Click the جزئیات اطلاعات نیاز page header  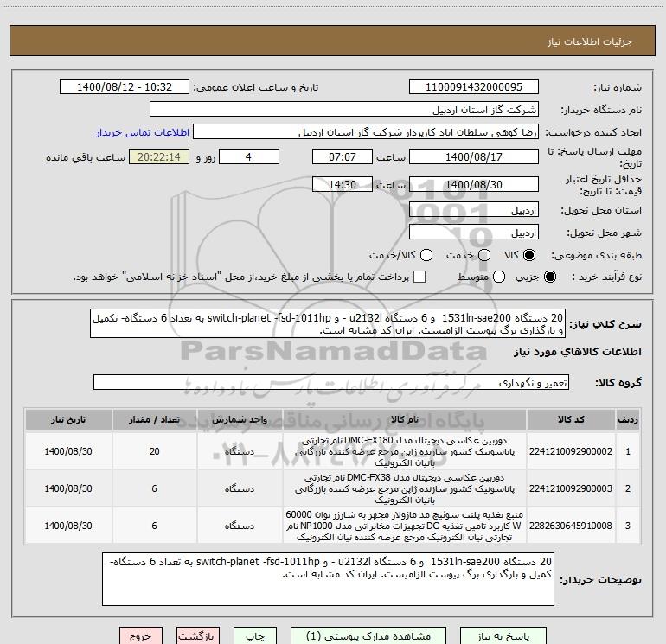(590, 41)
